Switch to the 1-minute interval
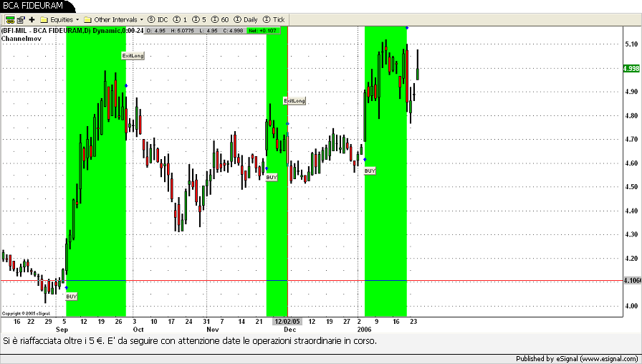The width and height of the screenshot is (642, 364). (181, 19)
